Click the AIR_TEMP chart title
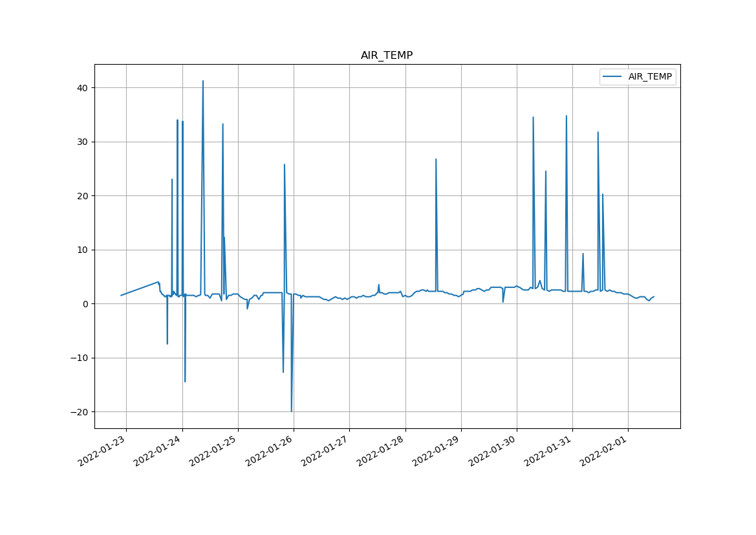 coord(386,56)
